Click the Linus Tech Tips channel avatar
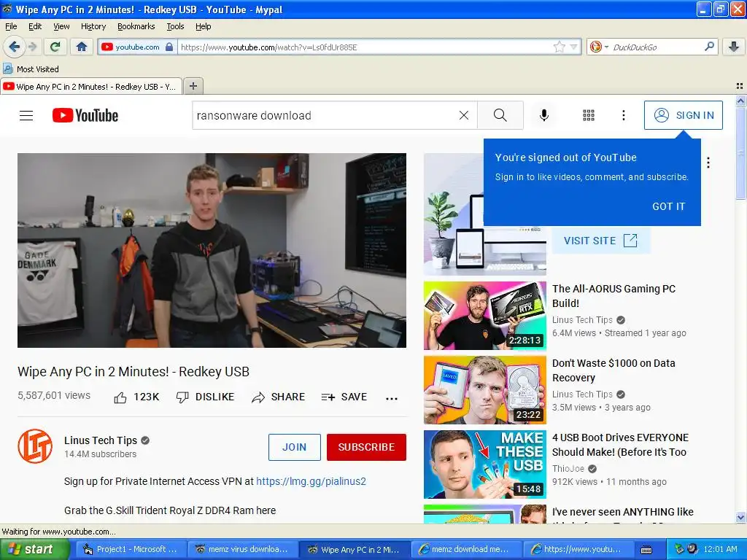Viewport: 747px width, 560px height. pos(35,446)
